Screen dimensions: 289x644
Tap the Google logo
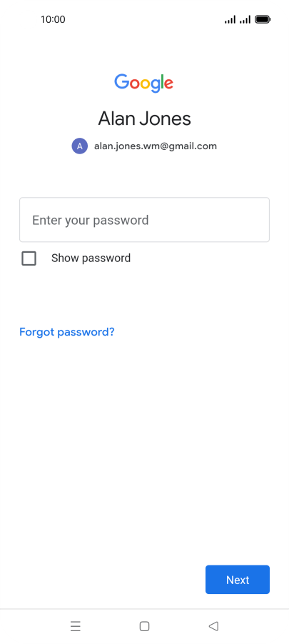143,84
